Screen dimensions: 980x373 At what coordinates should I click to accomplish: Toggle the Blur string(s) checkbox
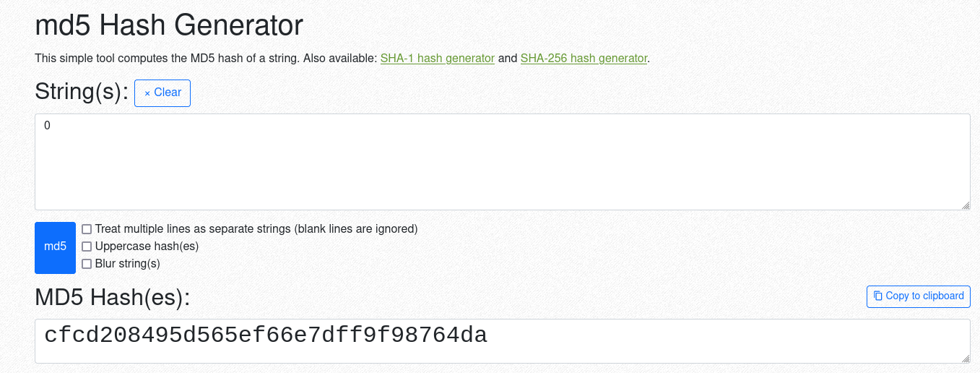coord(87,264)
